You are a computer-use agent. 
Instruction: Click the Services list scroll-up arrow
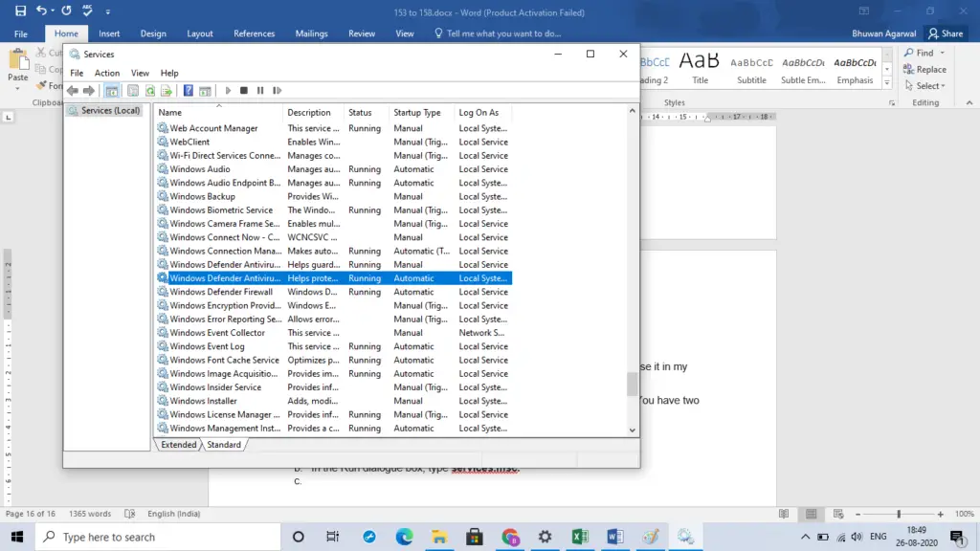(x=632, y=111)
